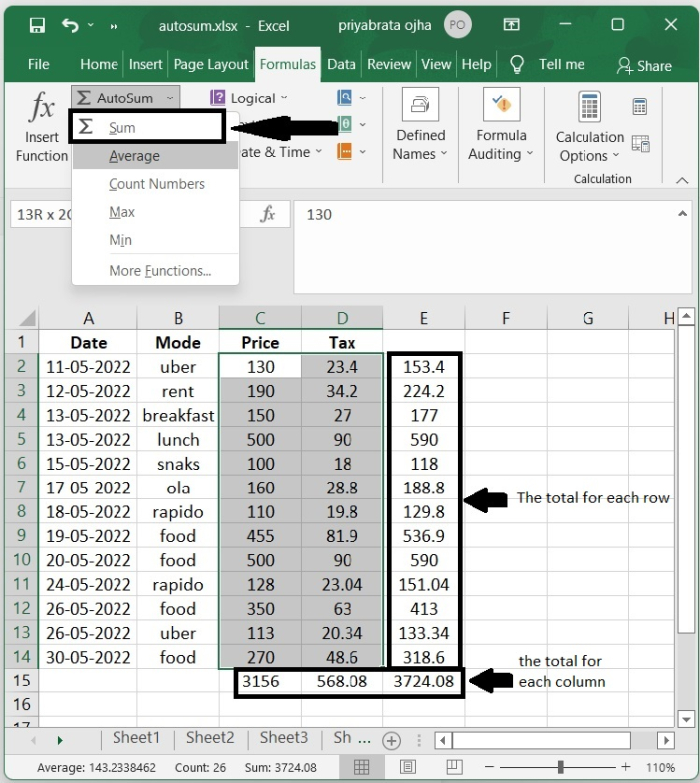Add a new sheet with plus icon

click(x=392, y=740)
